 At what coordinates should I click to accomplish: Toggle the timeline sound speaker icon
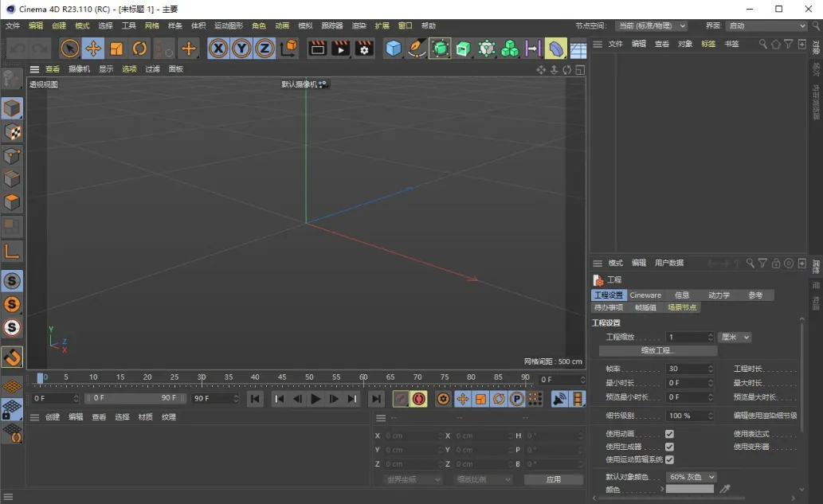click(559, 399)
